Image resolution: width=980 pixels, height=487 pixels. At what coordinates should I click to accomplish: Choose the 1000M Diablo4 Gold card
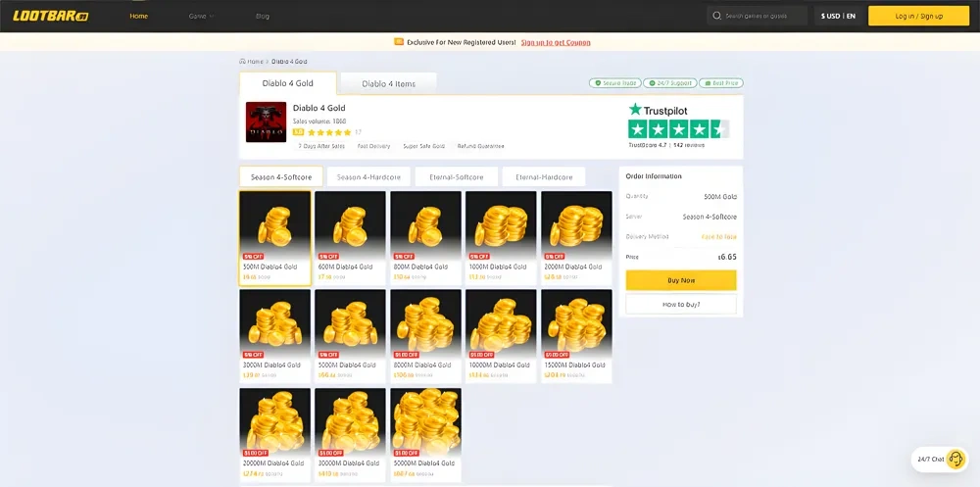pos(501,238)
